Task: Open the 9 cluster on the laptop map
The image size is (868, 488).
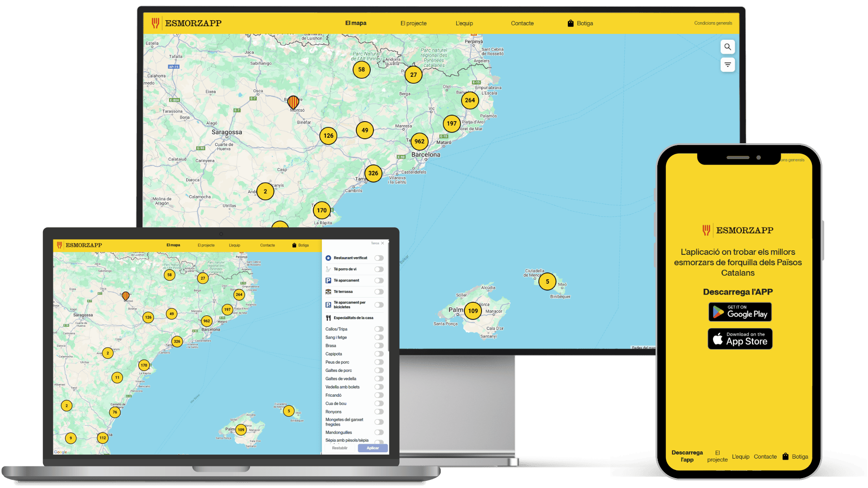Action: tap(71, 438)
